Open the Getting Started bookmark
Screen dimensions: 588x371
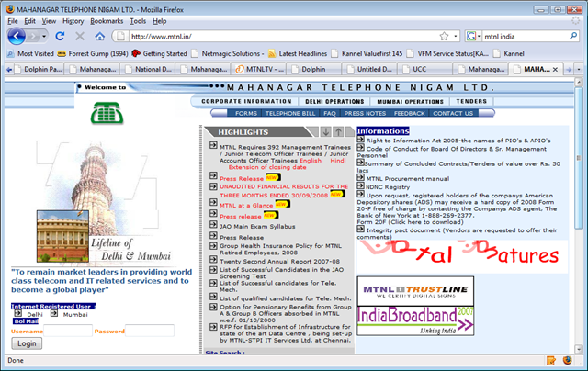click(159, 53)
